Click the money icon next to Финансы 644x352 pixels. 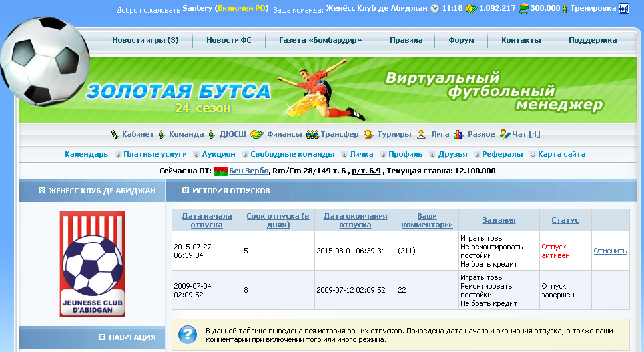258,134
